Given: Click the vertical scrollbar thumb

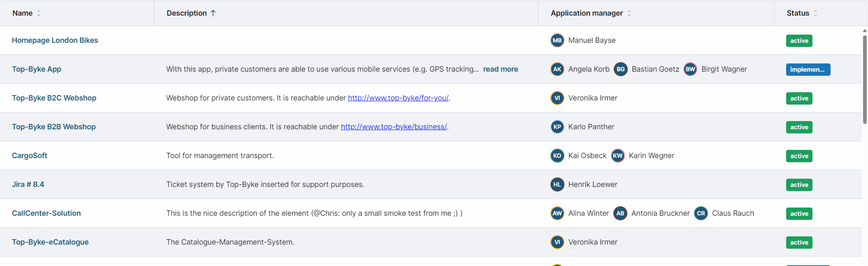Looking at the screenshot, I should pos(865,78).
